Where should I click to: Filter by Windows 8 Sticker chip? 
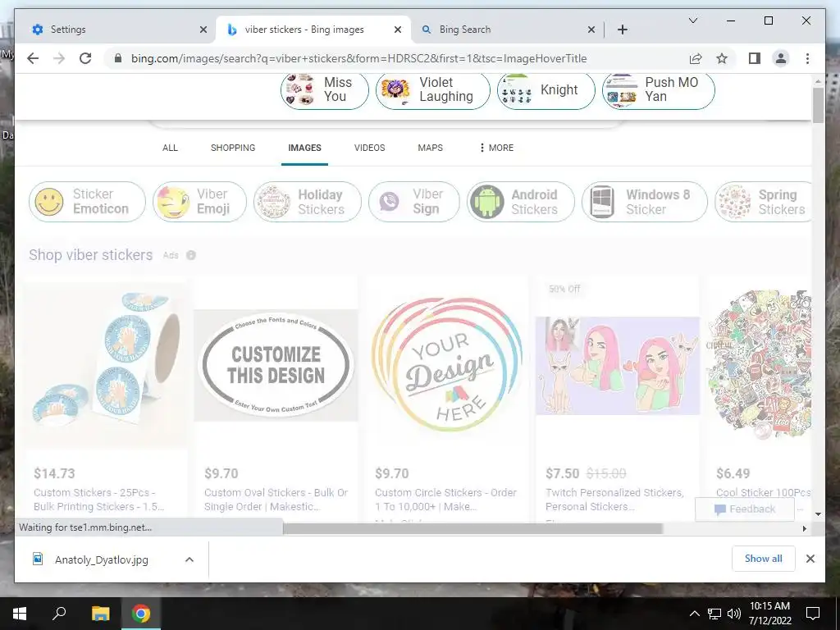click(645, 202)
